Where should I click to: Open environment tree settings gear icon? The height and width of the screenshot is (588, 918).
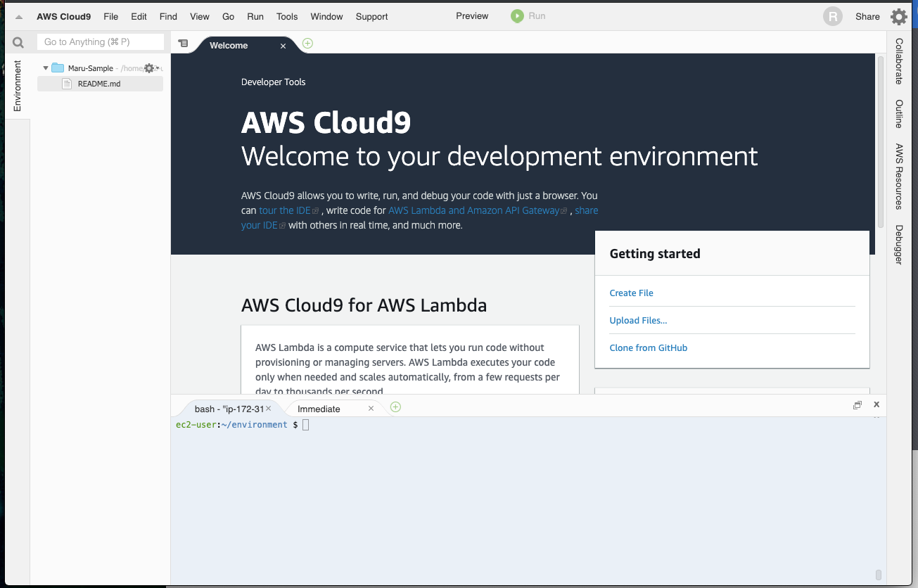[x=149, y=68]
